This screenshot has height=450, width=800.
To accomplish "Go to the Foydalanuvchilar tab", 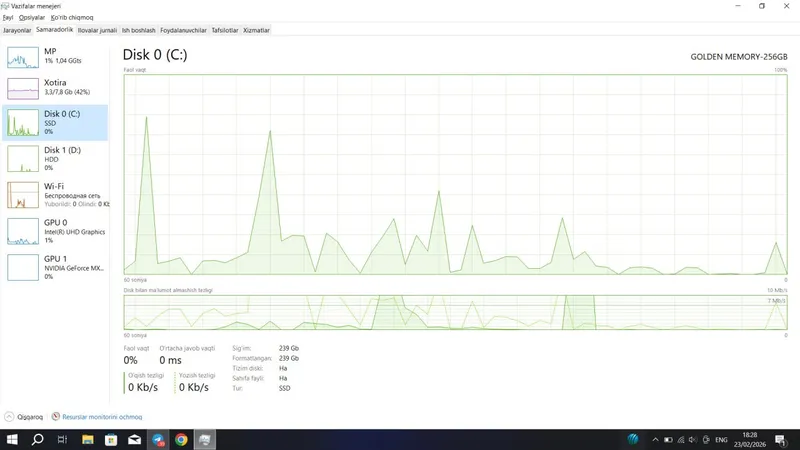I will pyautogui.click(x=183, y=30).
